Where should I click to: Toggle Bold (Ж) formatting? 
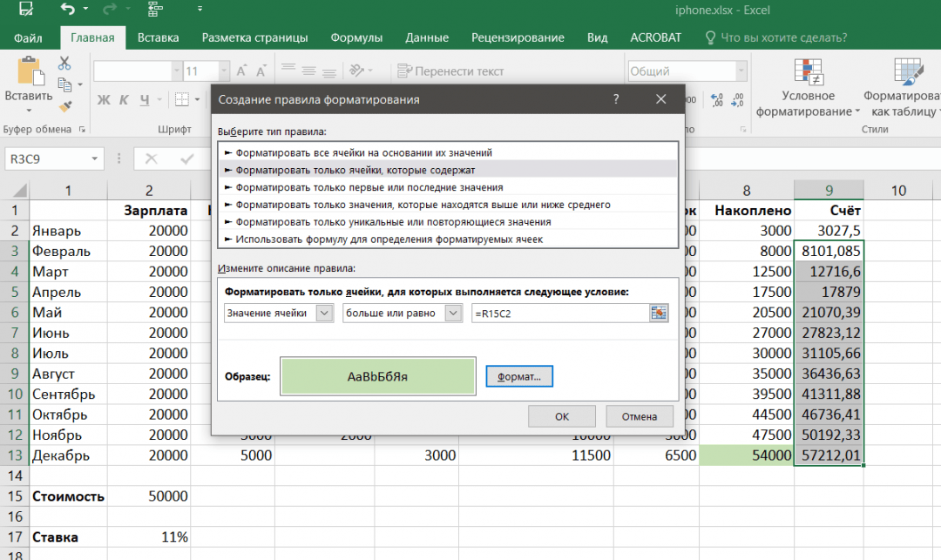click(103, 99)
